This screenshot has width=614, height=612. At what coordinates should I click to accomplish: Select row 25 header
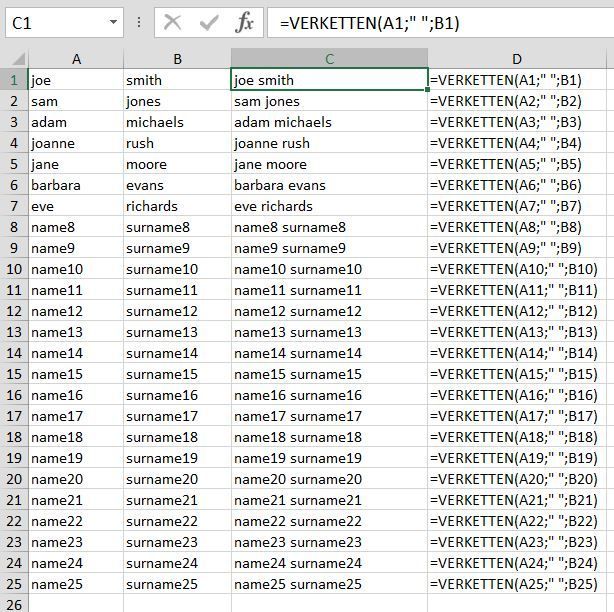pos(14,584)
